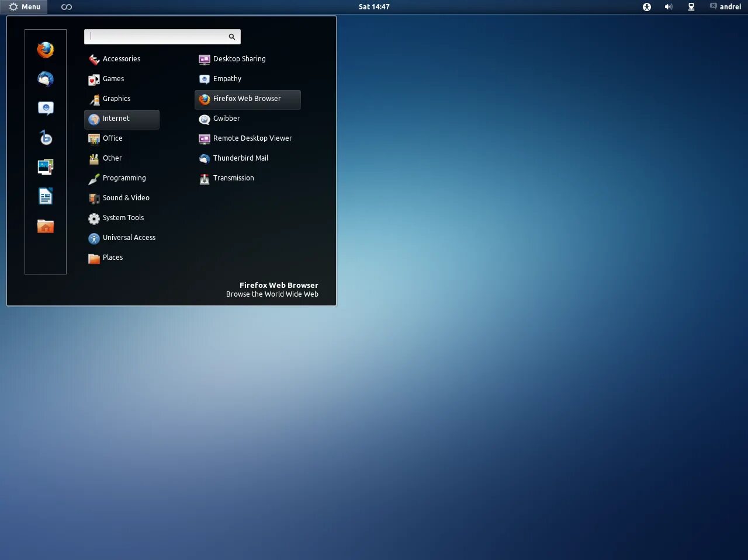748x560 pixels.
Task: Open the andrei user menu
Action: click(725, 7)
